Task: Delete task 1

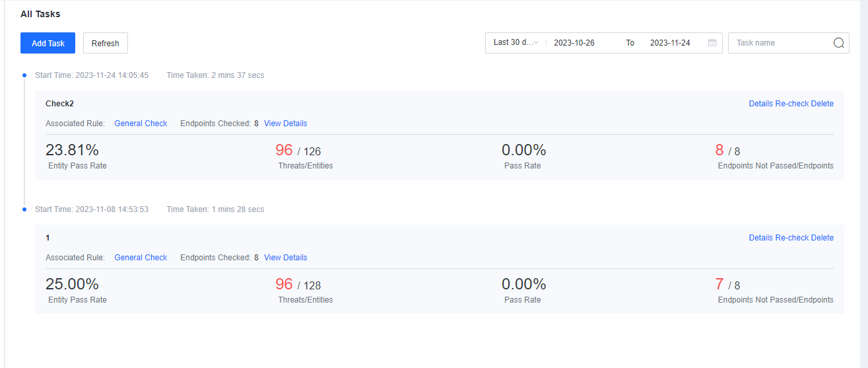Action: 822,238
